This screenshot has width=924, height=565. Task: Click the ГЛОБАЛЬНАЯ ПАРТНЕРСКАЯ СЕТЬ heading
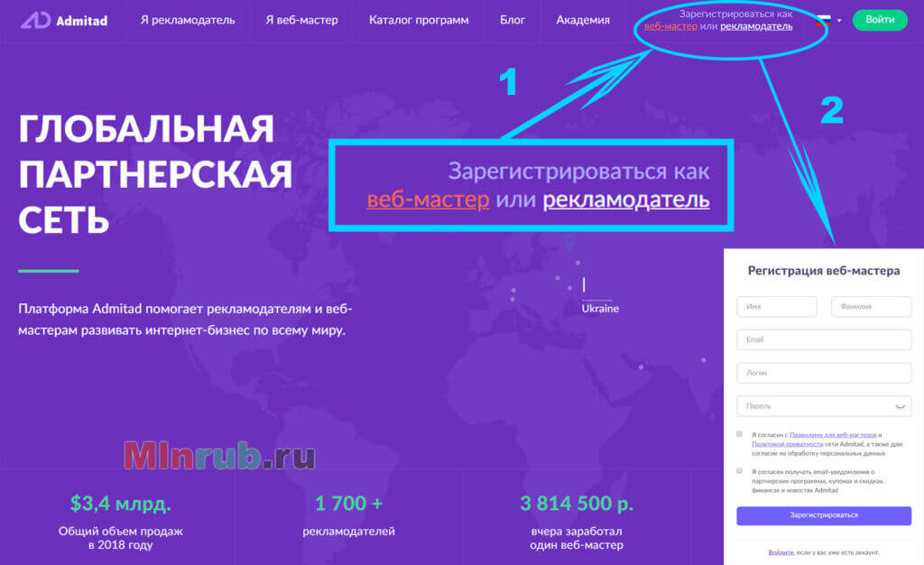pos(154,174)
